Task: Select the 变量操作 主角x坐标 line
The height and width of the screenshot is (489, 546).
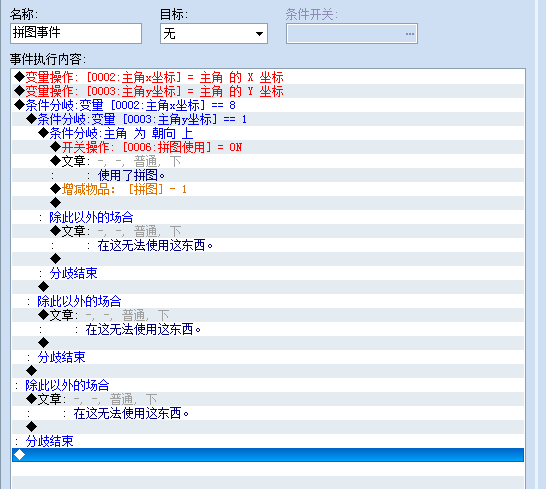Action: click(x=268, y=77)
